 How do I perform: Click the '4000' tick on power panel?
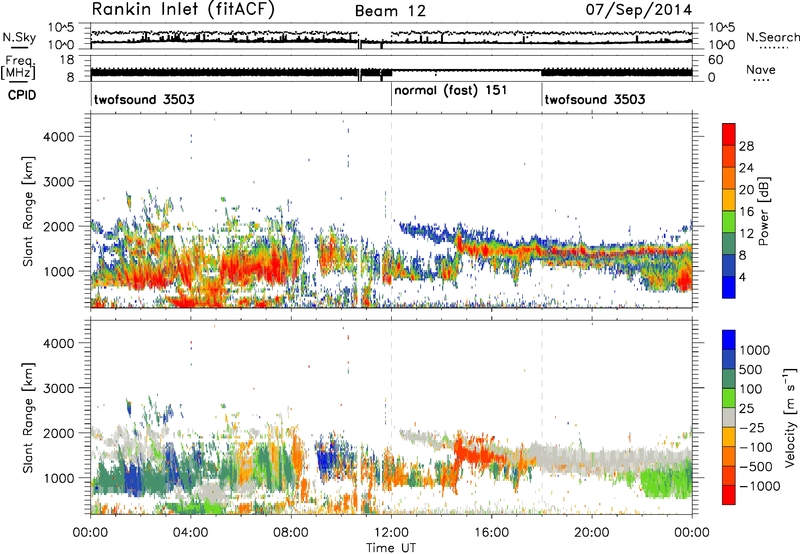coord(58,137)
